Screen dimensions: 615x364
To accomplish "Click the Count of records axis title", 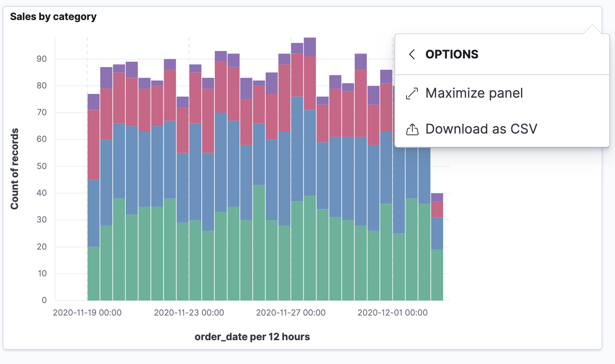I will 15,169.
